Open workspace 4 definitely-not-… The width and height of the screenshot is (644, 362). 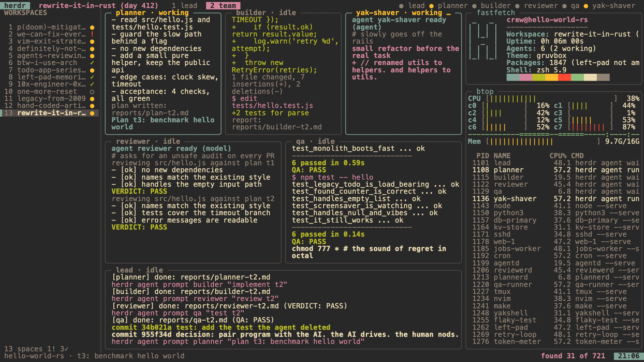(x=49, y=49)
